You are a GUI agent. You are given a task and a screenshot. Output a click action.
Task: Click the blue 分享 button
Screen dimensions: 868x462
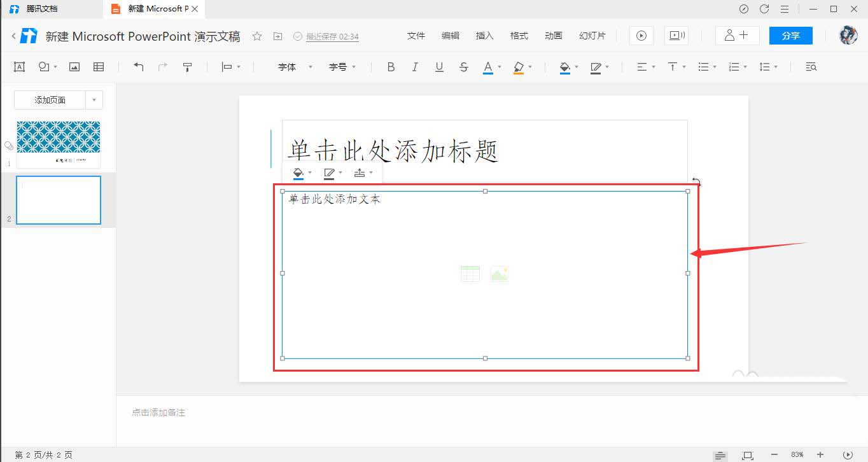tap(791, 36)
